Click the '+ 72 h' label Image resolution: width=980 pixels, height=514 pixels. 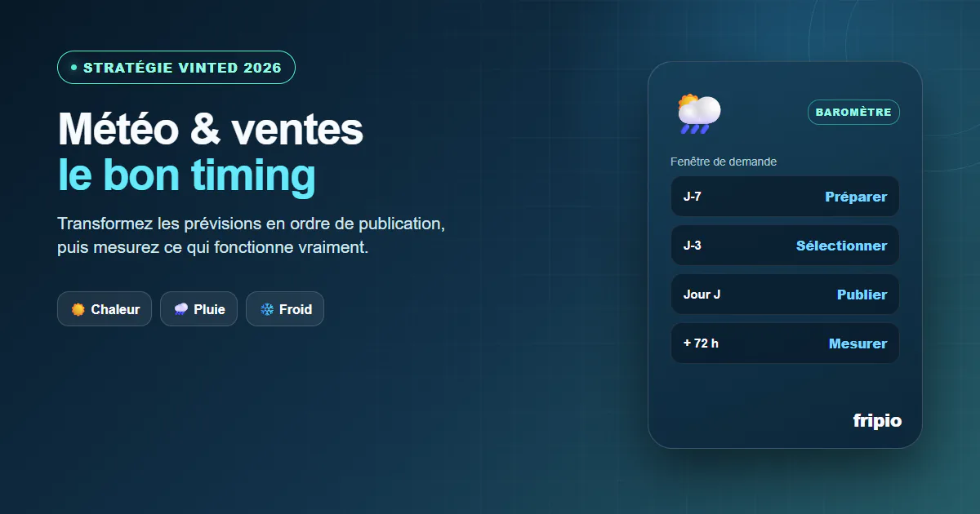(701, 343)
